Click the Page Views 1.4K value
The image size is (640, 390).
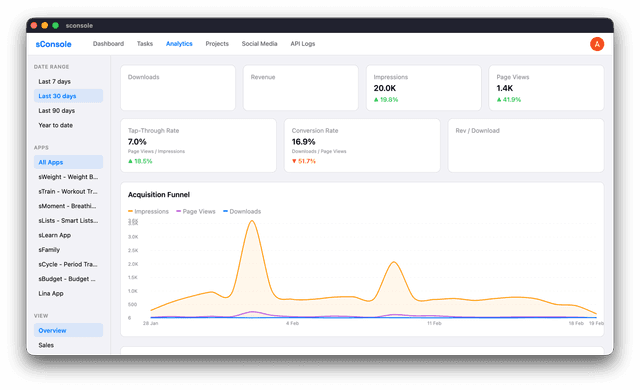(505, 88)
